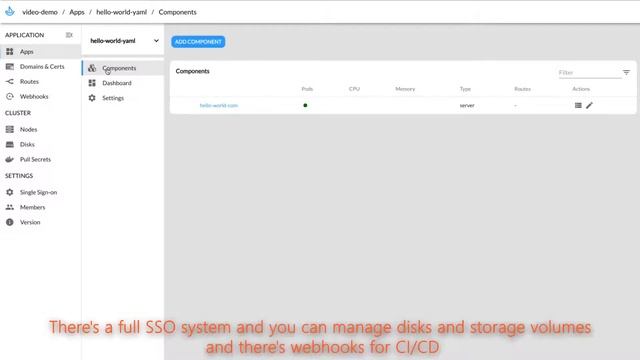Click the Pods column header
Viewport: 640px width, 360px height.
pyautogui.click(x=307, y=89)
